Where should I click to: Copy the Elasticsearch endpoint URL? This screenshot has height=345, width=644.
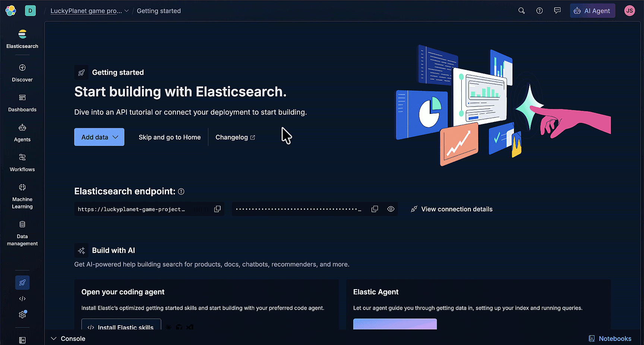[217, 209]
